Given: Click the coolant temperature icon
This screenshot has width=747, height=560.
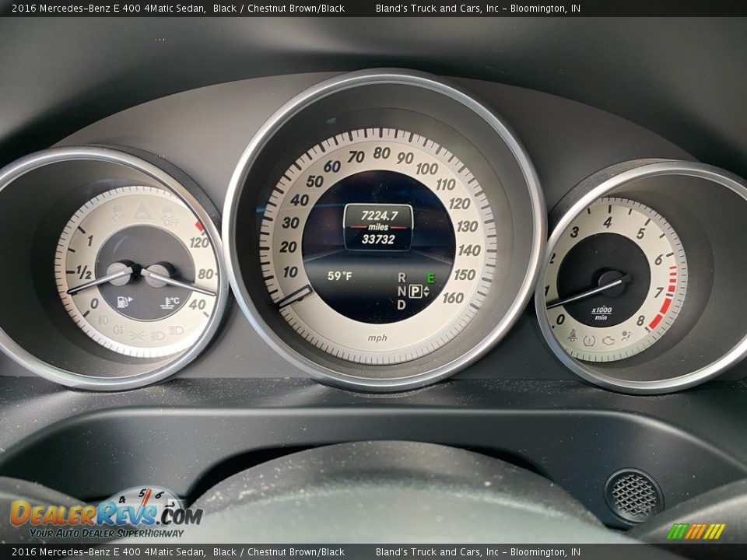Looking at the screenshot, I should coord(171,302).
